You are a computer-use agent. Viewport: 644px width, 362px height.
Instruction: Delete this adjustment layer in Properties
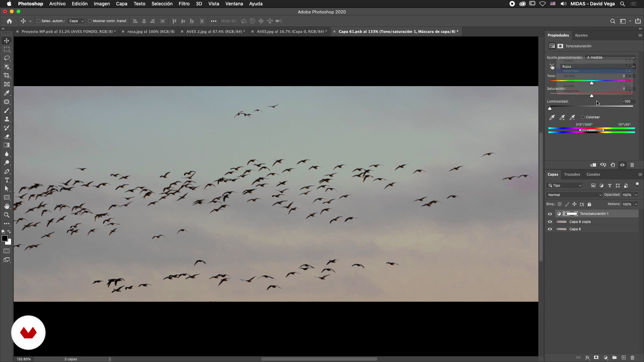tap(632, 165)
